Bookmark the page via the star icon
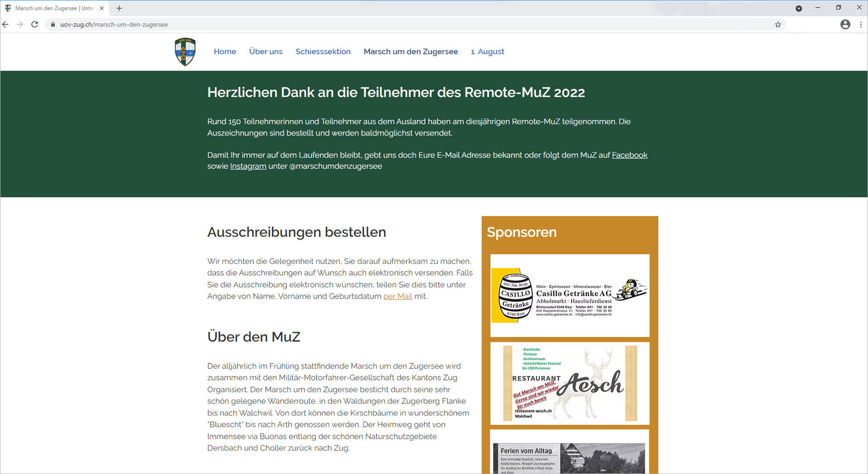 pyautogui.click(x=778, y=24)
